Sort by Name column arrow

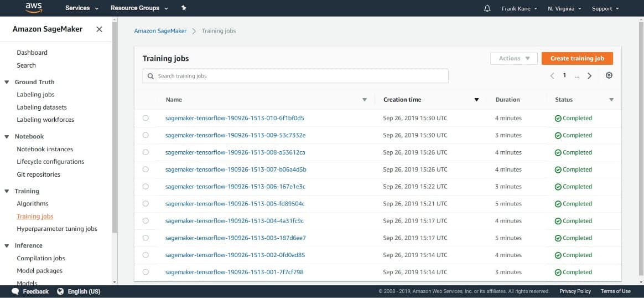(364, 100)
